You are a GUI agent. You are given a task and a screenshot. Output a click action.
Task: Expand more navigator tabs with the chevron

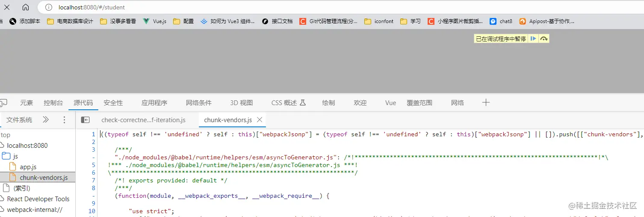(x=46, y=120)
